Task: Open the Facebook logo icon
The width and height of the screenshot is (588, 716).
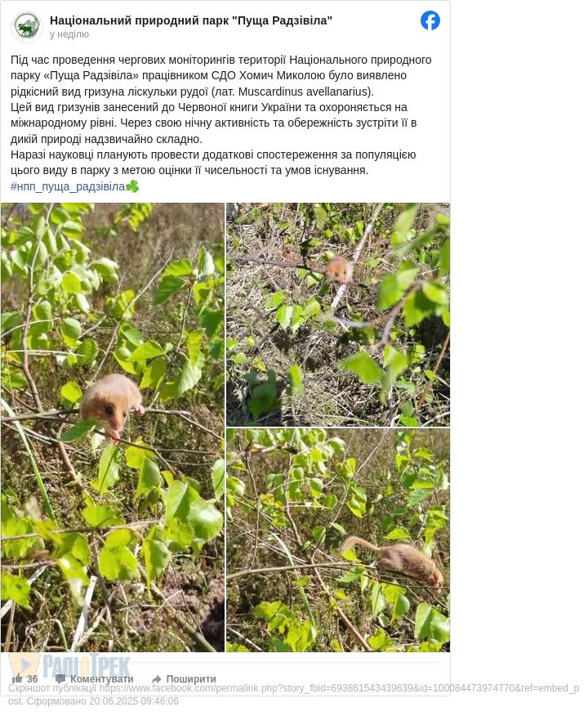Action: click(430, 20)
